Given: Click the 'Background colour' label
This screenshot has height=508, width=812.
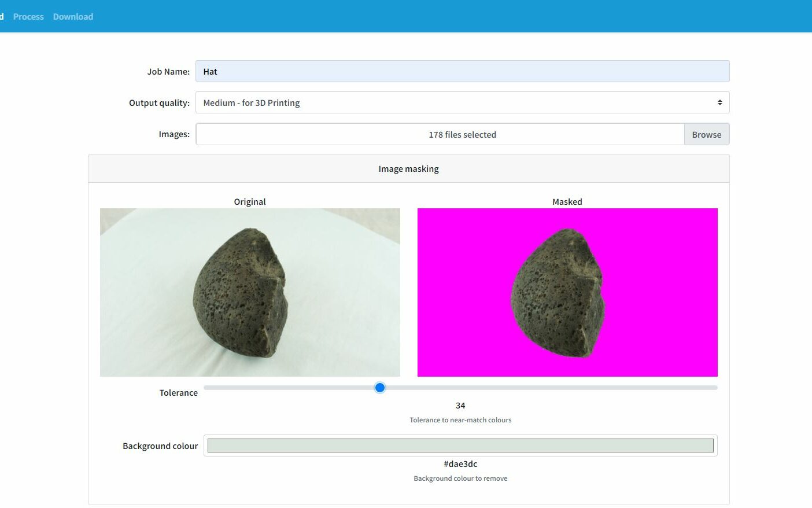Looking at the screenshot, I should [x=160, y=446].
